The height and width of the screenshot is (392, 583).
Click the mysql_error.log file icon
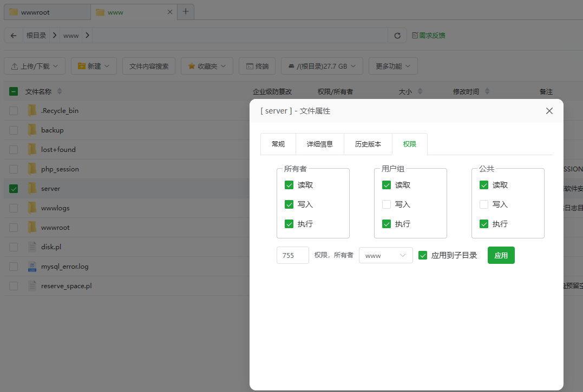coord(32,266)
